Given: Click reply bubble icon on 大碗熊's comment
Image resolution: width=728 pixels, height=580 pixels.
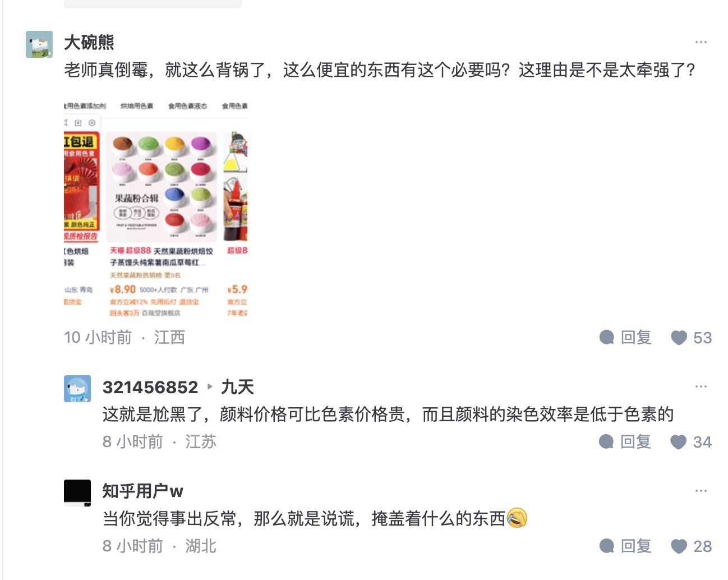Looking at the screenshot, I should [x=607, y=338].
